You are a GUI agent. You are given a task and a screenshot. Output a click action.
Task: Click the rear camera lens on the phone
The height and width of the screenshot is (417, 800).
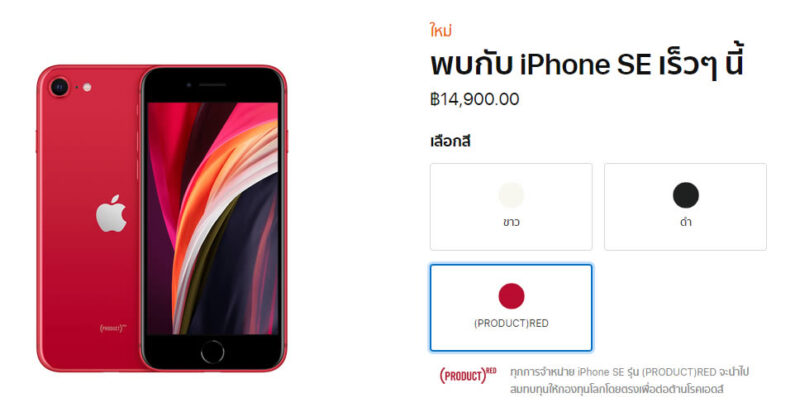59,87
